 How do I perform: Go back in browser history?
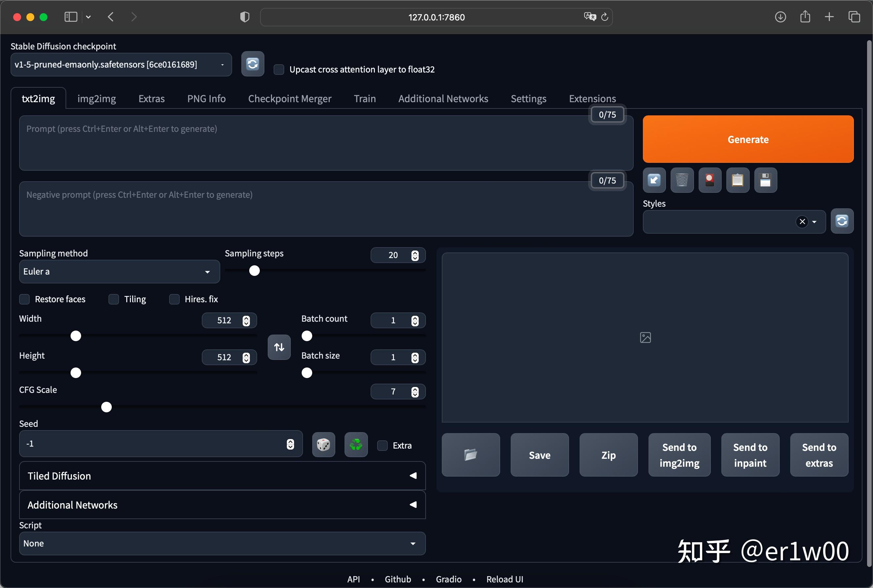click(111, 17)
